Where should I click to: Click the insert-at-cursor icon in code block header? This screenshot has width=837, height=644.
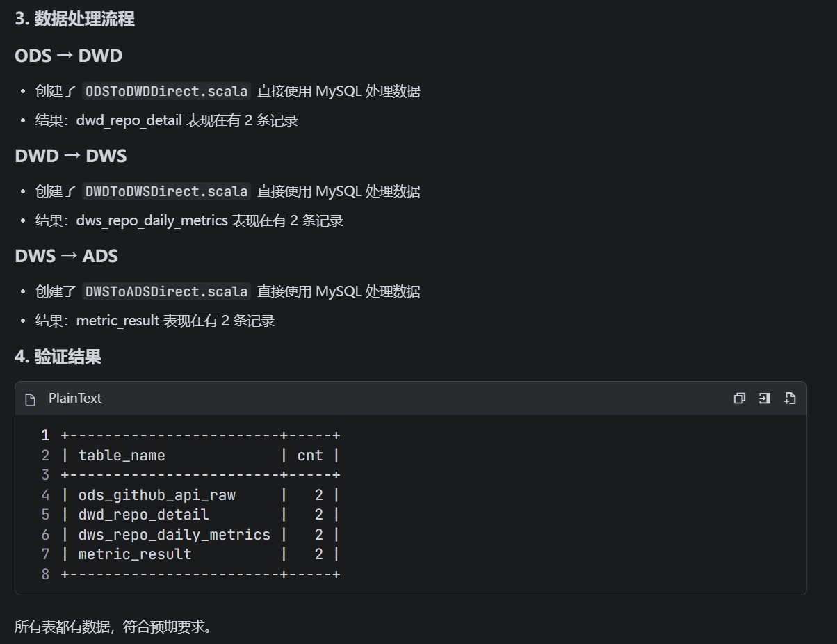click(x=764, y=399)
